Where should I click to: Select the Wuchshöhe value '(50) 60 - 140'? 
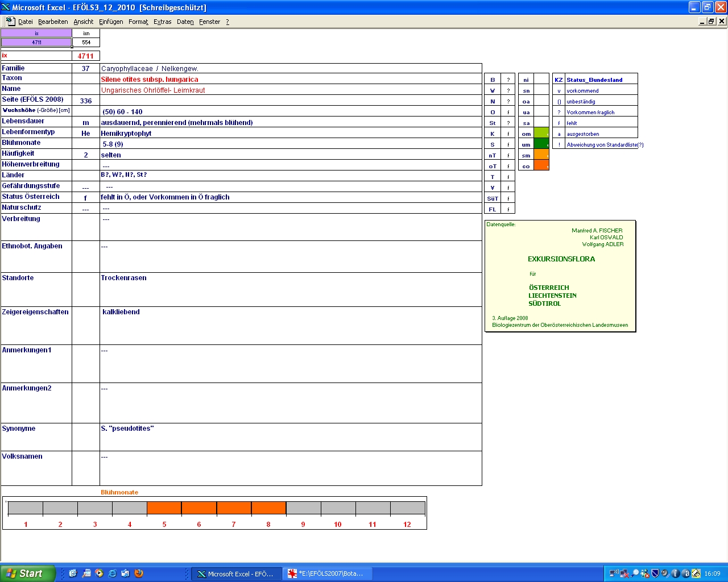tap(291, 111)
